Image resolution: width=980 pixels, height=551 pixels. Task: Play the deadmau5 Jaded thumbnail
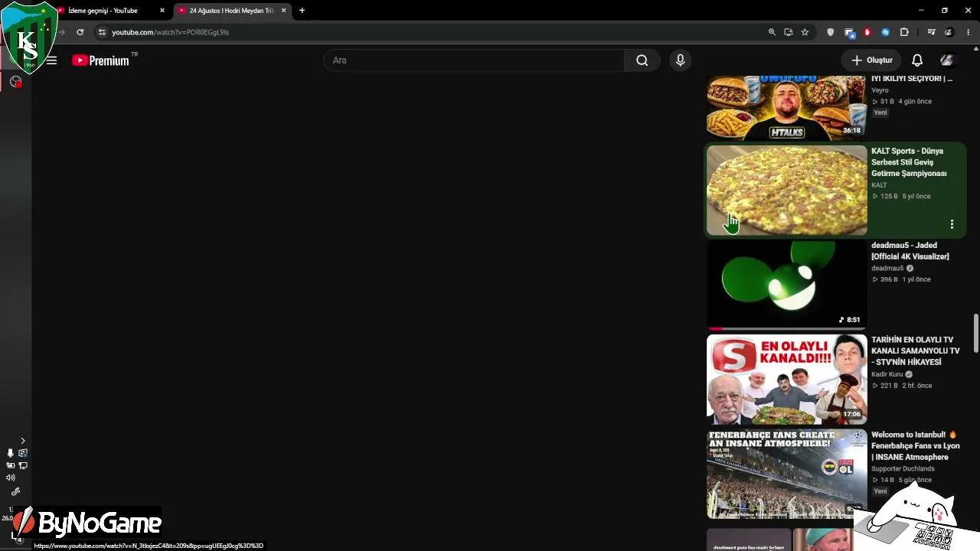(787, 285)
